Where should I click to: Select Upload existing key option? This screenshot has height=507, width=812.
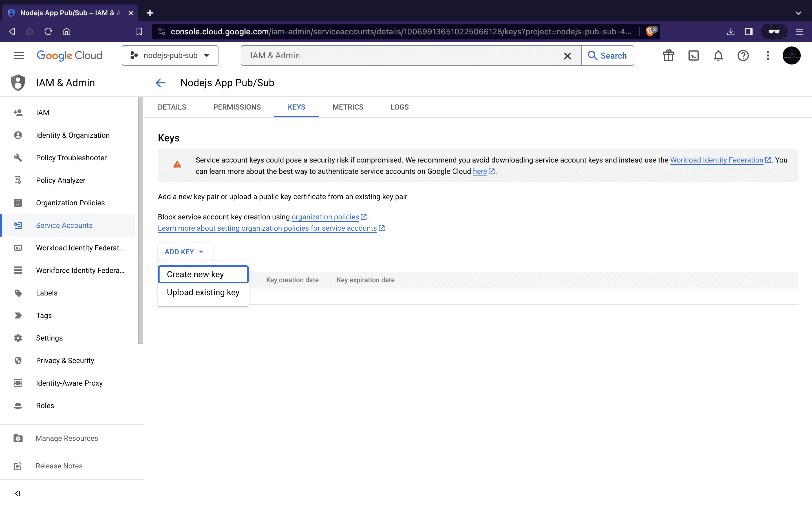coord(203,292)
